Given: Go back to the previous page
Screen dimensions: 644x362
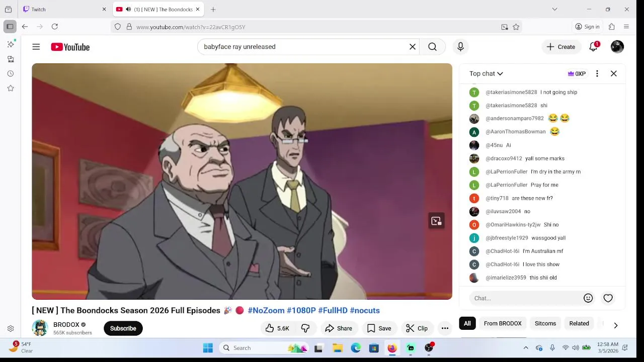Looking at the screenshot, I should 25,27.
